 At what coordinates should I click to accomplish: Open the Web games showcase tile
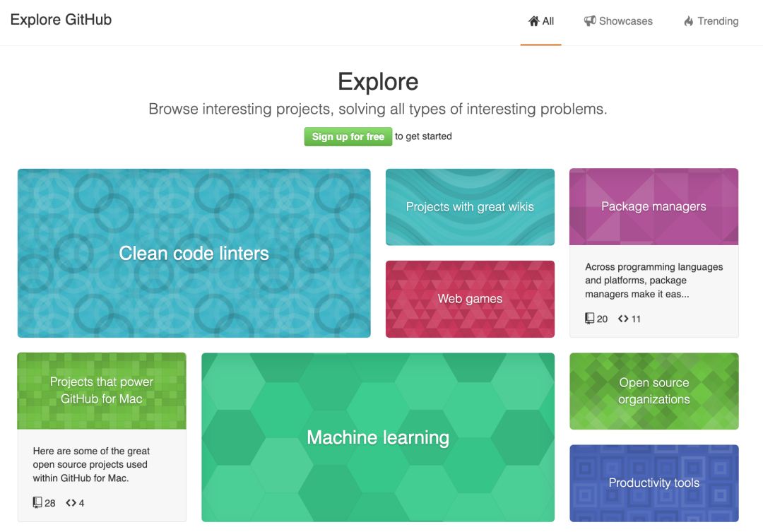470,299
